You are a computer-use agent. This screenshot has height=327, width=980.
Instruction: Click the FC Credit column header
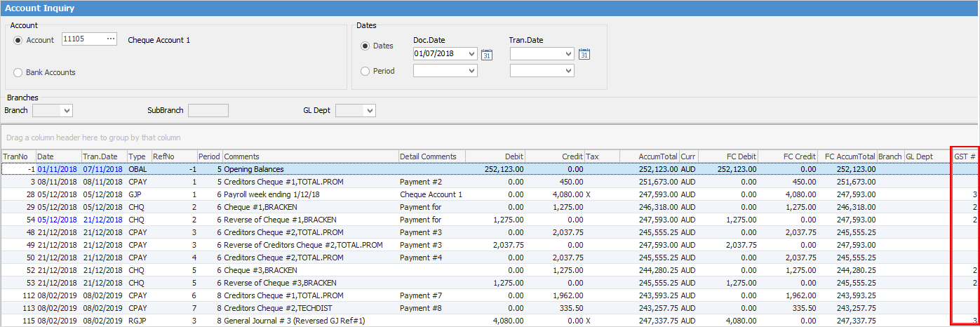[788, 156]
